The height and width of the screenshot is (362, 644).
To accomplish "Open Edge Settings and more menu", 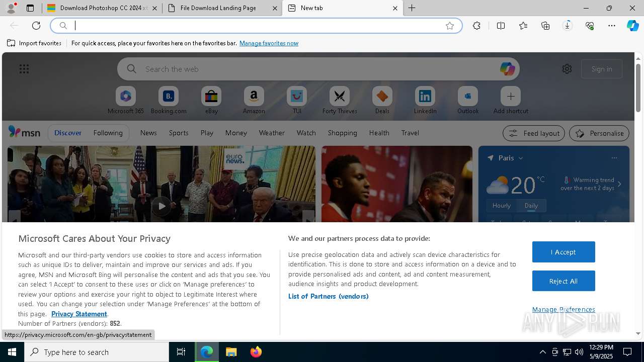I will coord(612,26).
